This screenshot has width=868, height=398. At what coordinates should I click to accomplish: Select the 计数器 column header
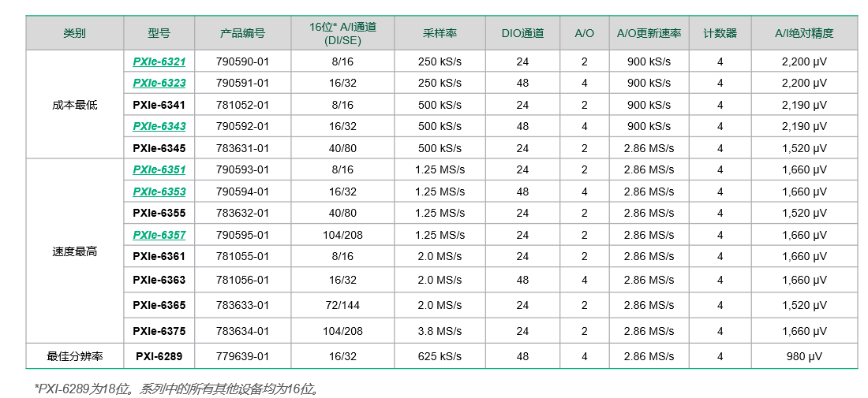pyautogui.click(x=720, y=33)
